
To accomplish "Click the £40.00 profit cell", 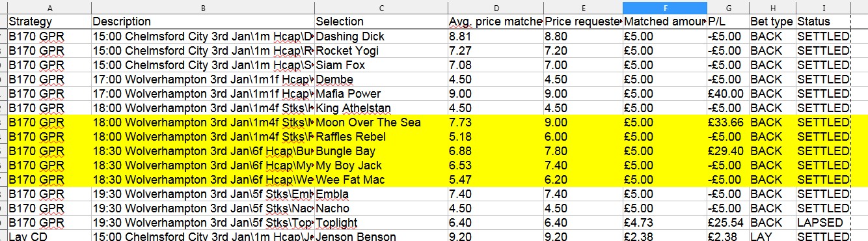I will point(728,93).
